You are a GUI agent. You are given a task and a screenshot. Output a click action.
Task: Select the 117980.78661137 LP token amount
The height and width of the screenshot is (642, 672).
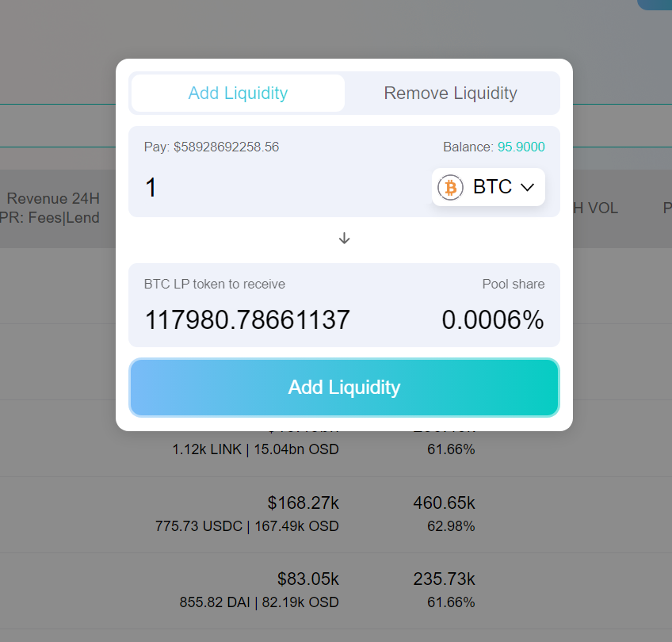(247, 320)
